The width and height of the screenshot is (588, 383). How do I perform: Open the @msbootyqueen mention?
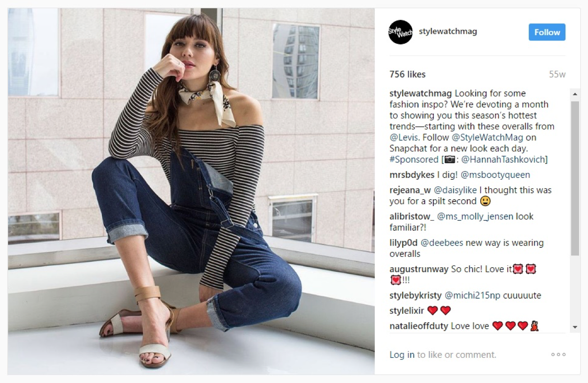click(495, 175)
